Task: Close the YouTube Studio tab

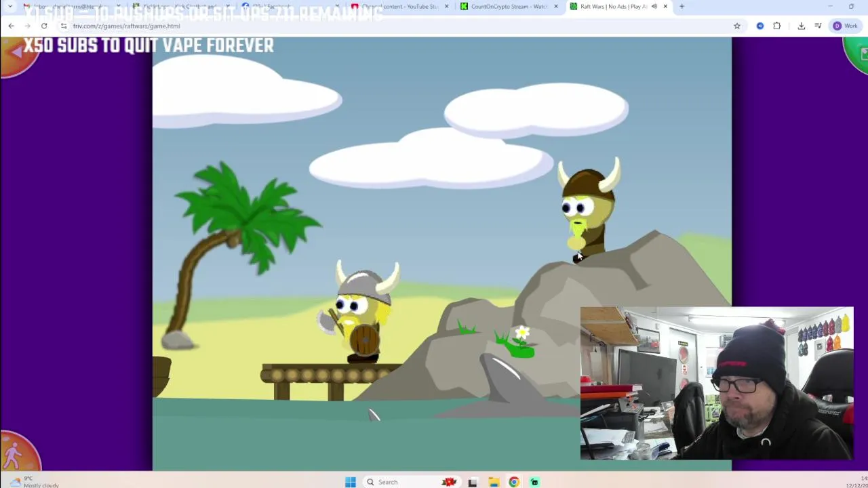Action: click(446, 6)
